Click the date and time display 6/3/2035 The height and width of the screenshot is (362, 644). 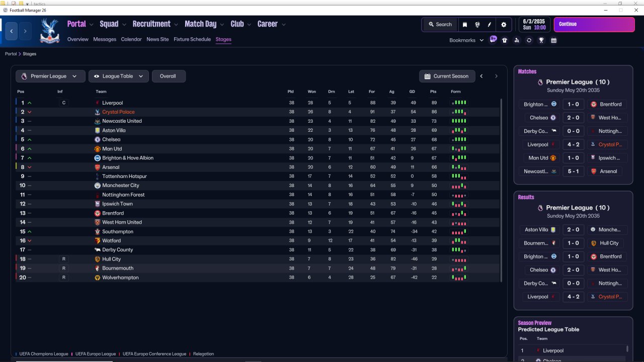point(534,24)
